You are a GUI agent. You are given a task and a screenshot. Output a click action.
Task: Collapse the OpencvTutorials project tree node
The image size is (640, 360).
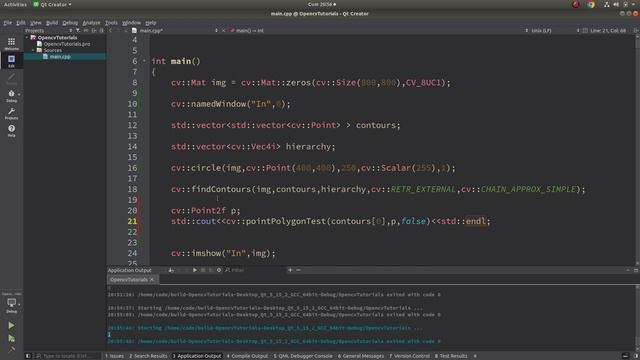tap(27, 38)
